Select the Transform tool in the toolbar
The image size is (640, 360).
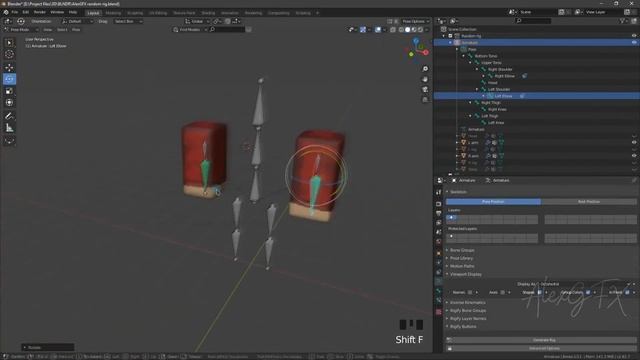click(x=9, y=102)
